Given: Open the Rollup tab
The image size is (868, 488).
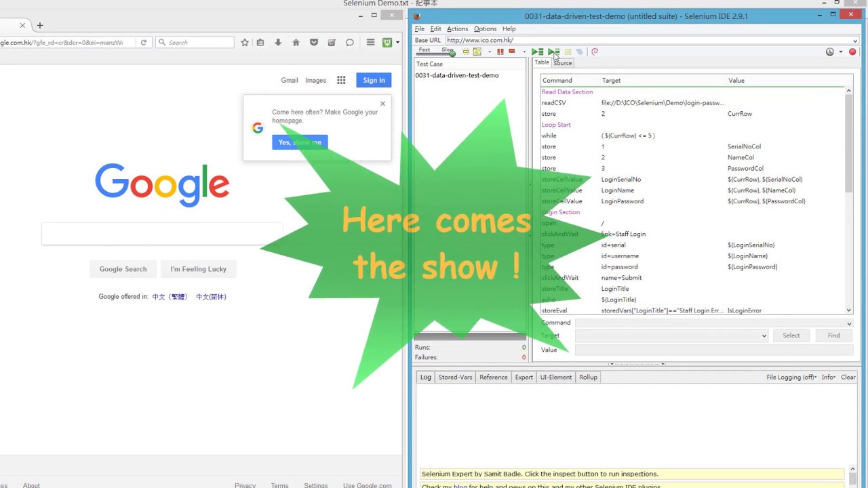Looking at the screenshot, I should [588, 377].
